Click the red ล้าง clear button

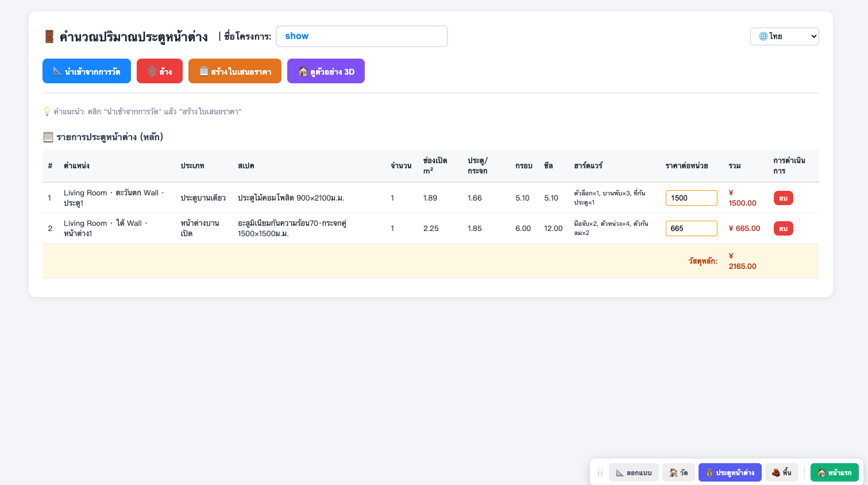pyautogui.click(x=160, y=71)
